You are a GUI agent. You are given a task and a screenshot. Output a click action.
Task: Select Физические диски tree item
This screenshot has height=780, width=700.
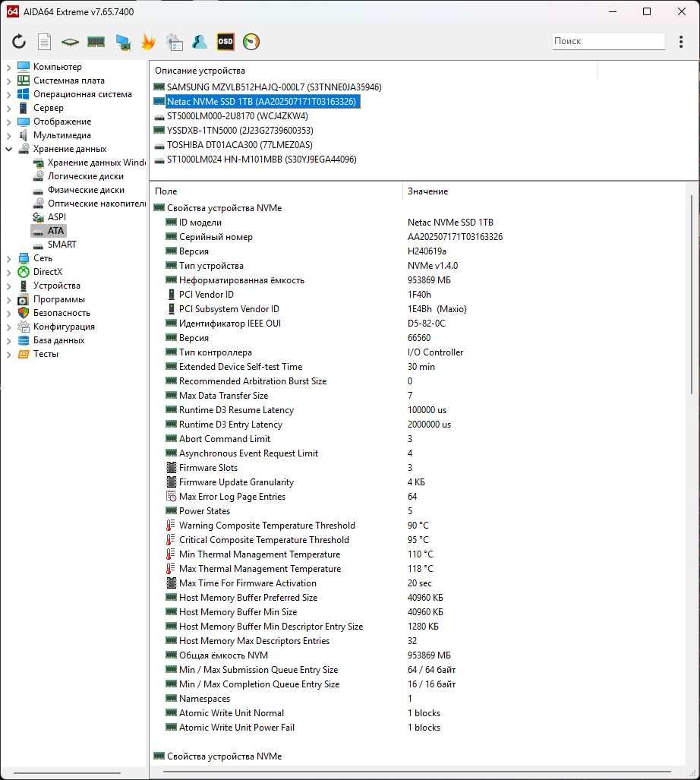[x=78, y=190]
